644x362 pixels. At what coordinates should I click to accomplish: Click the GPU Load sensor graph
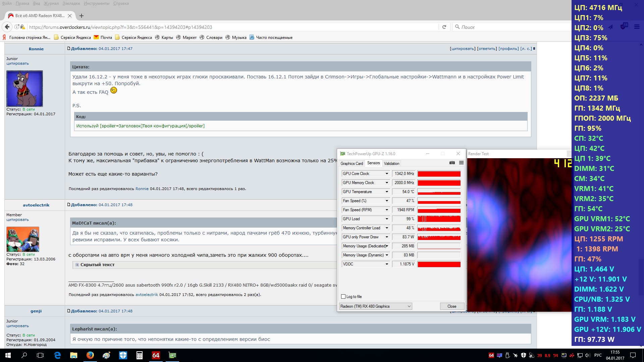click(439, 219)
